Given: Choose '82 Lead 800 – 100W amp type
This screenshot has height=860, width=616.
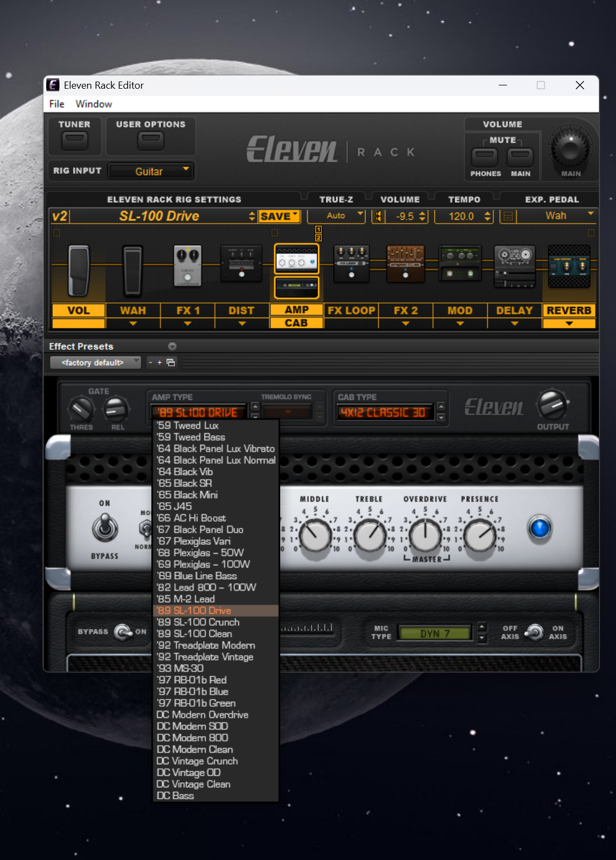Looking at the screenshot, I should pos(215,587).
